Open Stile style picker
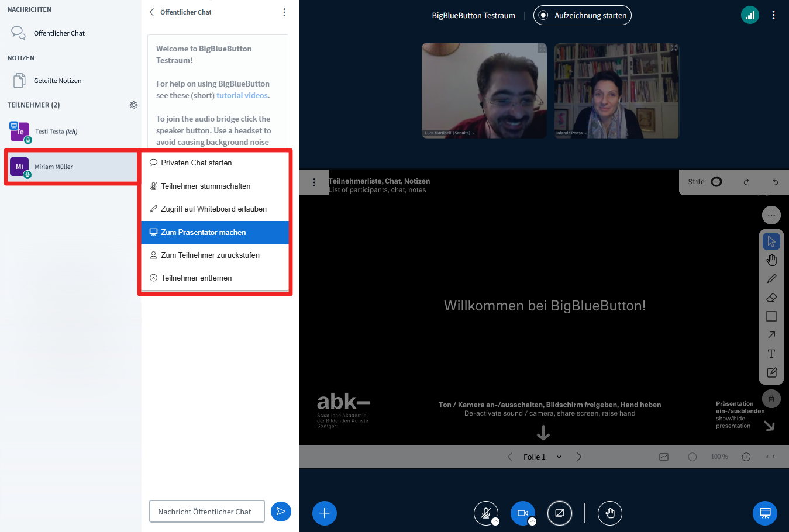789x532 pixels. click(705, 182)
